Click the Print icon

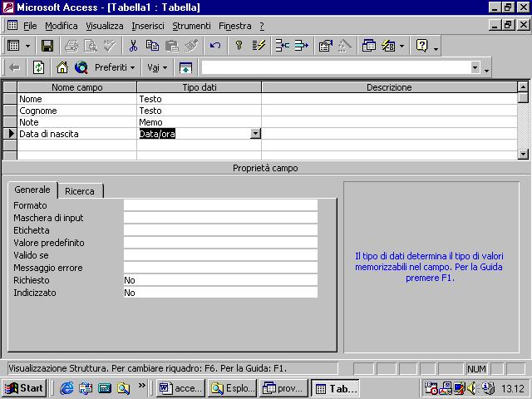coord(71,46)
